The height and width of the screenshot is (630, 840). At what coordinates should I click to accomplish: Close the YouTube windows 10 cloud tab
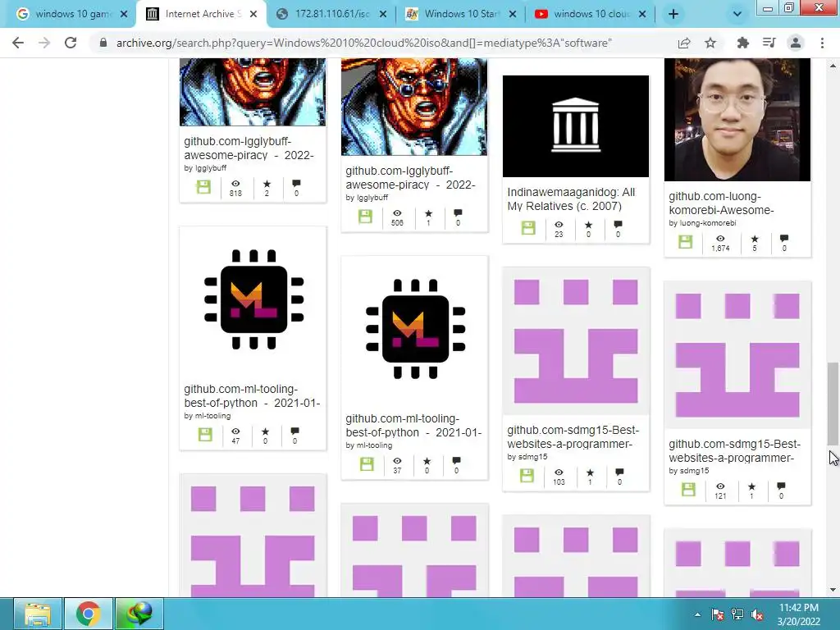coord(642,14)
